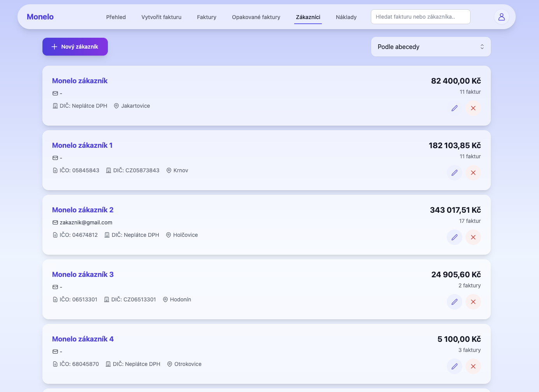
Task: Click the document icon before IČO: 04674812
Action: click(54, 235)
